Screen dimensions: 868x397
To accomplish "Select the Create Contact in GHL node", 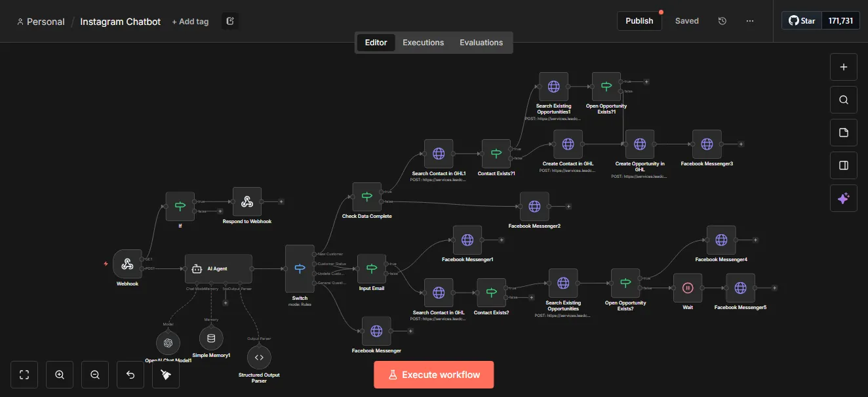I will click(x=568, y=144).
